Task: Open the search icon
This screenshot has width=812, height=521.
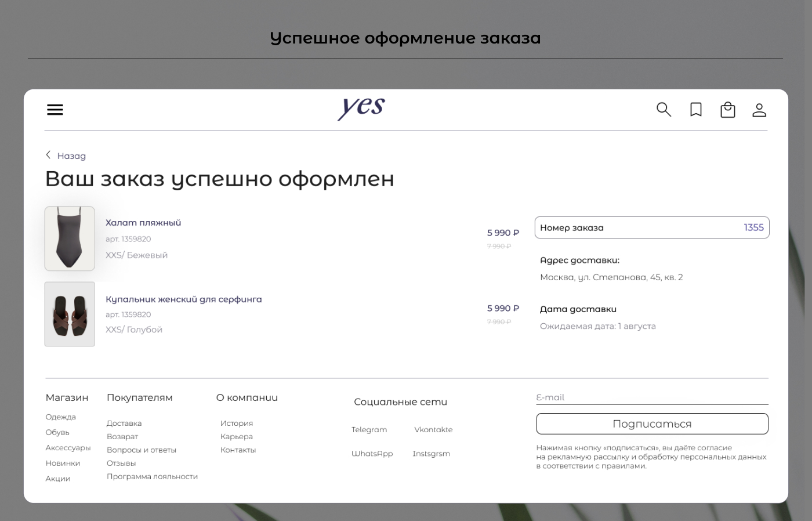Action: [x=664, y=110]
